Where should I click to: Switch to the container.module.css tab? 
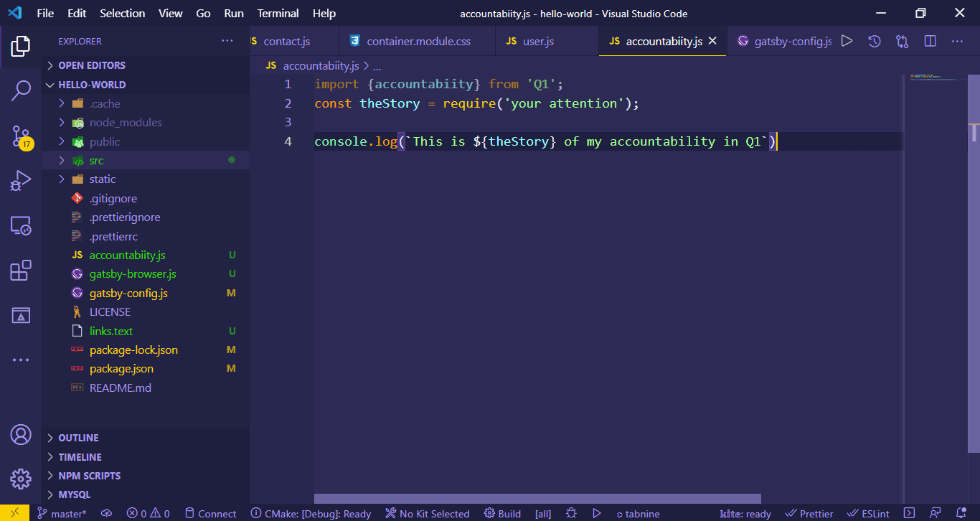(418, 42)
